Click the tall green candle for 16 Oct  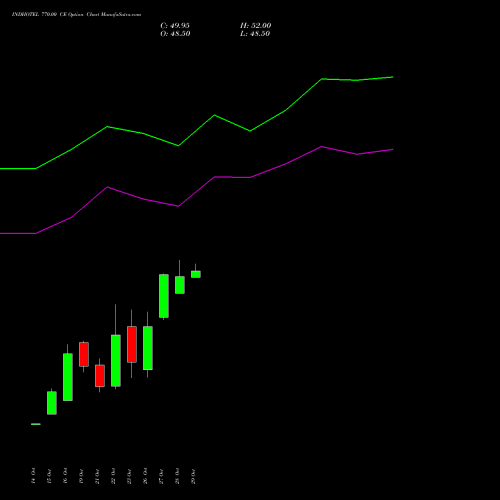pos(68,377)
